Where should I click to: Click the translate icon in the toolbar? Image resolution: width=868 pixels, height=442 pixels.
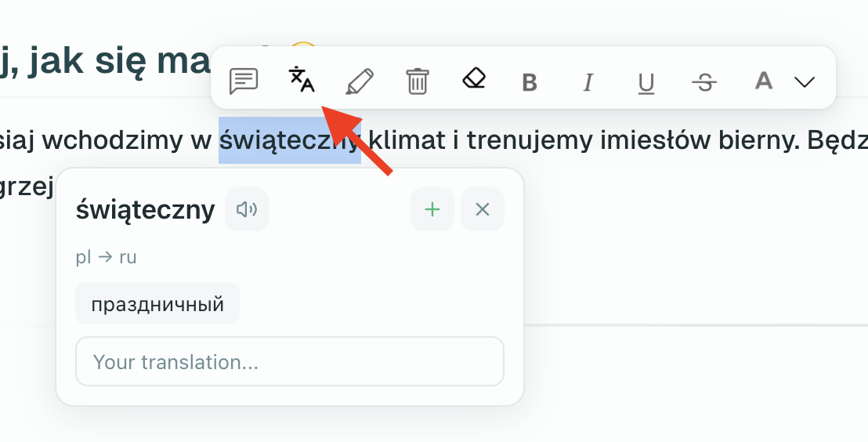(302, 80)
